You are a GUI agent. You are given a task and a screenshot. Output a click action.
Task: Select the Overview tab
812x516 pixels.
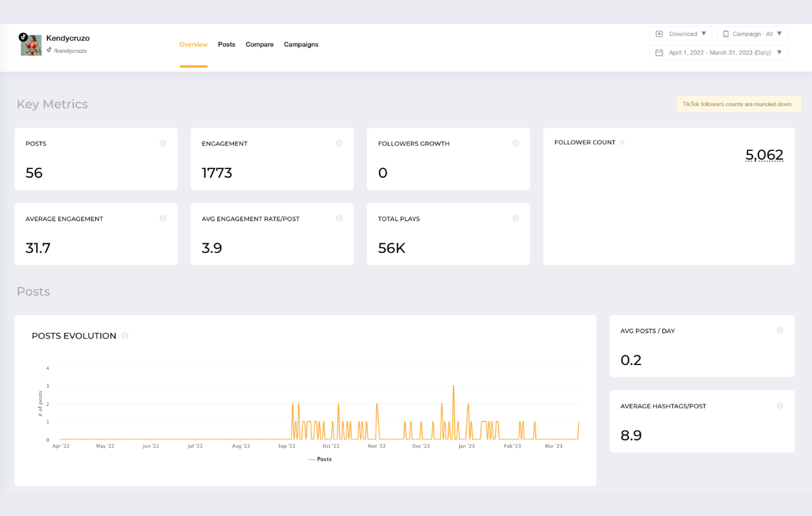pos(193,45)
